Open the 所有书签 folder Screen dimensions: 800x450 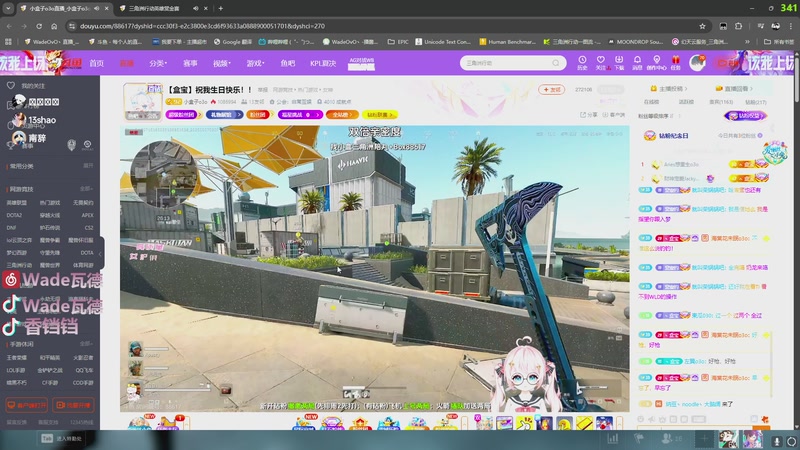[779, 42]
